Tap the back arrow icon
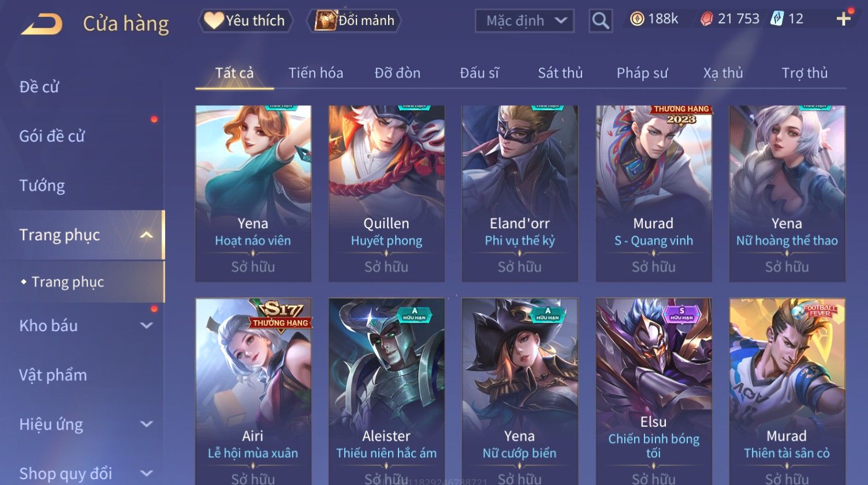868x485 pixels. tap(42, 24)
